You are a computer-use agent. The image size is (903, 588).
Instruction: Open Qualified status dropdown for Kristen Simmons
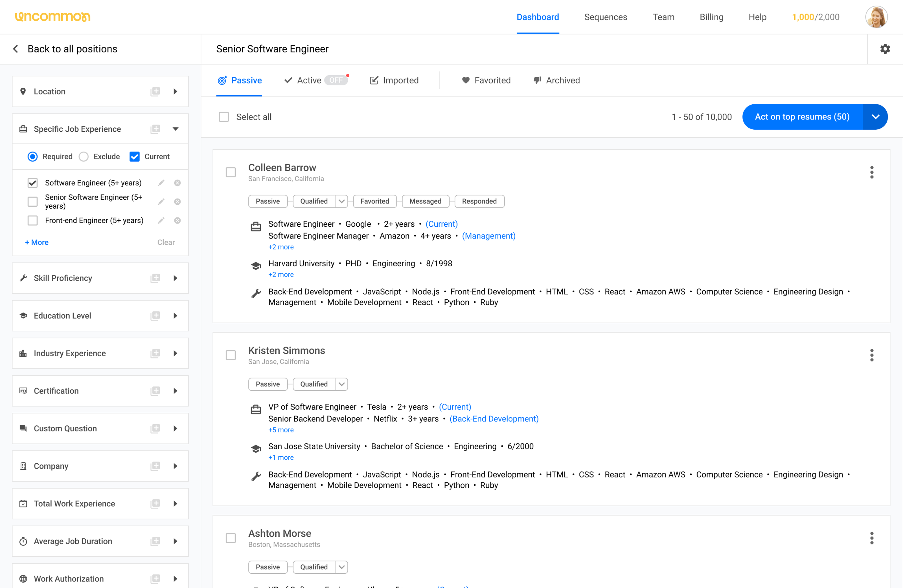pyautogui.click(x=341, y=384)
